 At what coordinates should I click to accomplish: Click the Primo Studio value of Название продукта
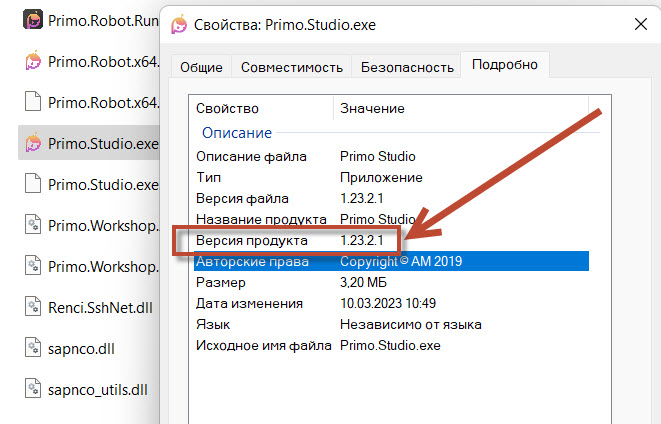tap(378, 219)
